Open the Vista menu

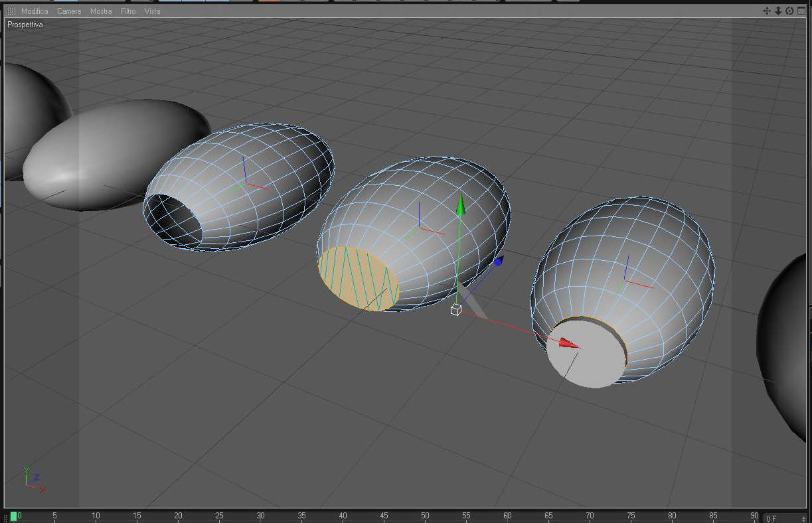[152, 11]
